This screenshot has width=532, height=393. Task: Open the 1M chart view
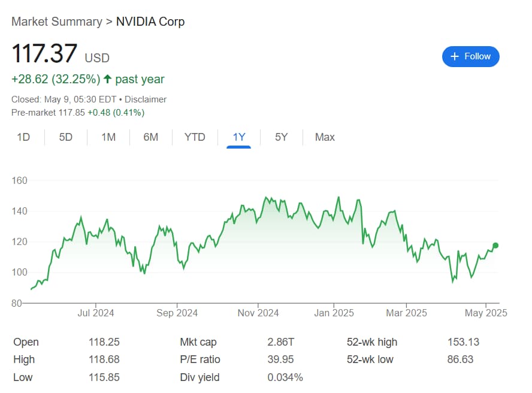[x=108, y=137]
